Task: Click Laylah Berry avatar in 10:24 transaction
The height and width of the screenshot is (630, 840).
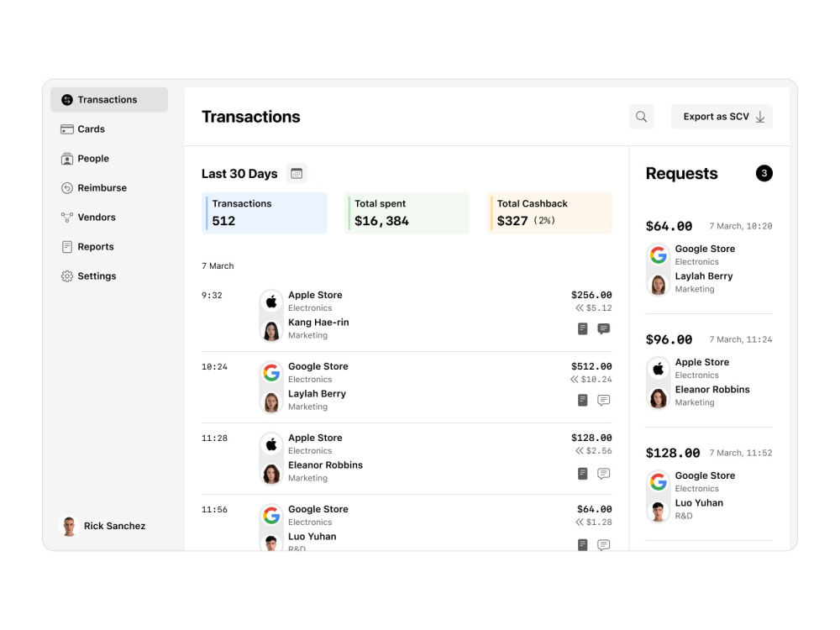Action: click(x=271, y=402)
